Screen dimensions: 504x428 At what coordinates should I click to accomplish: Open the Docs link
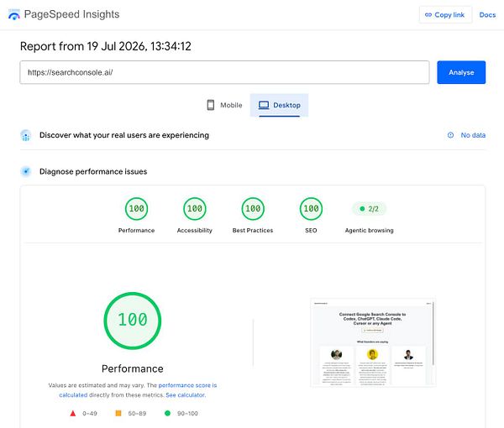[x=487, y=15]
